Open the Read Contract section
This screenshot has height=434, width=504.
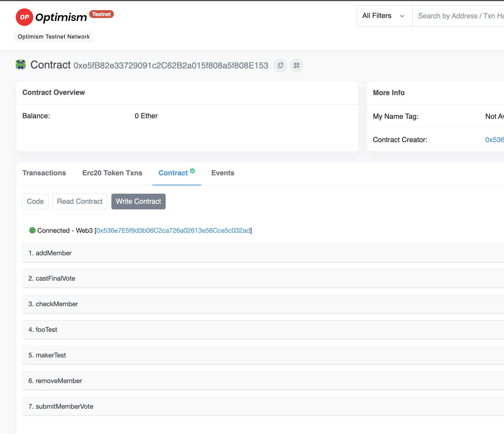click(x=80, y=202)
